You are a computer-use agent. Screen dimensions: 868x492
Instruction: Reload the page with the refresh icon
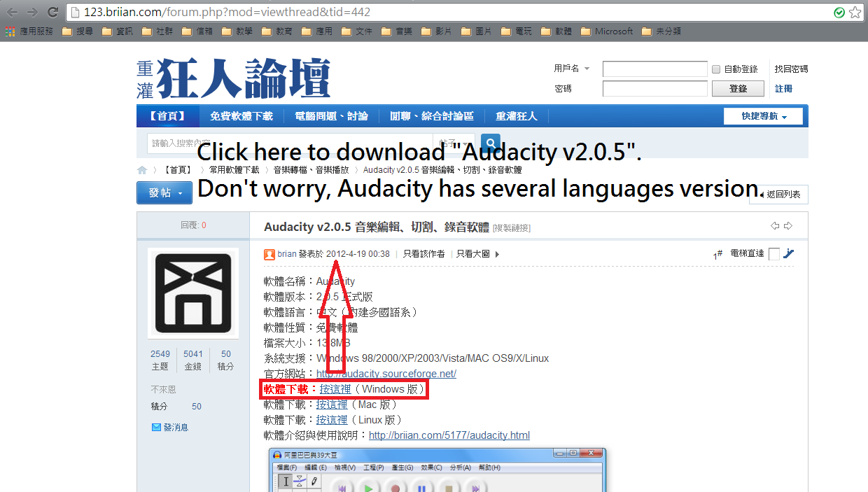pos(52,12)
